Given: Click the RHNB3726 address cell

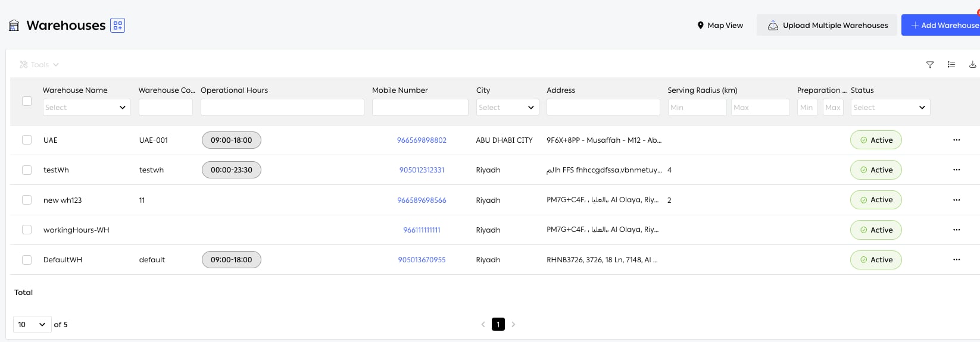Looking at the screenshot, I should click(x=602, y=260).
